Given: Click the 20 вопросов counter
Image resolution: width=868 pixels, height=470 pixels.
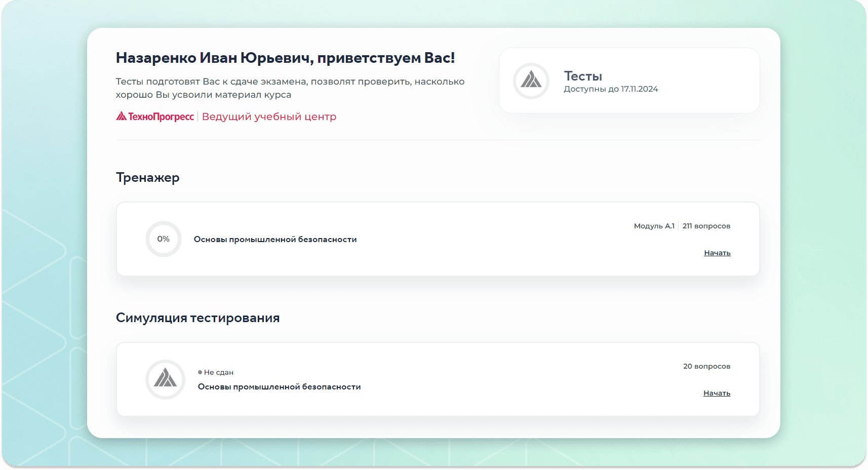Looking at the screenshot, I should pyautogui.click(x=706, y=366).
